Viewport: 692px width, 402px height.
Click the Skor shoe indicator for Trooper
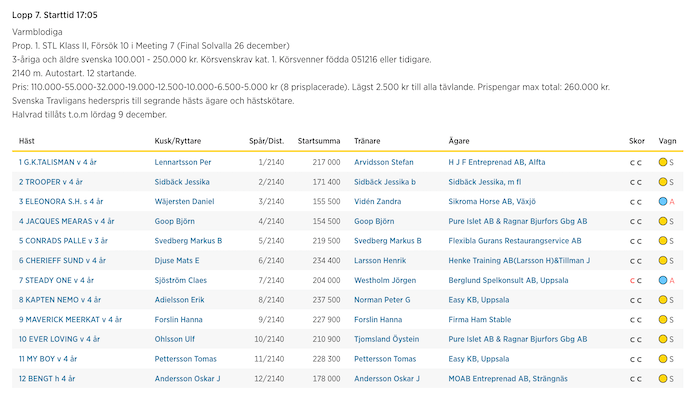(634, 182)
